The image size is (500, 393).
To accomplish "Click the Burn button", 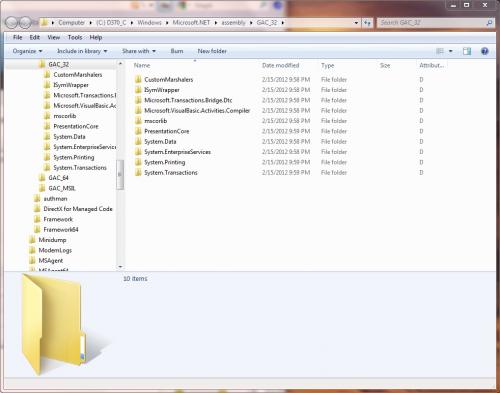I will tap(177, 51).
